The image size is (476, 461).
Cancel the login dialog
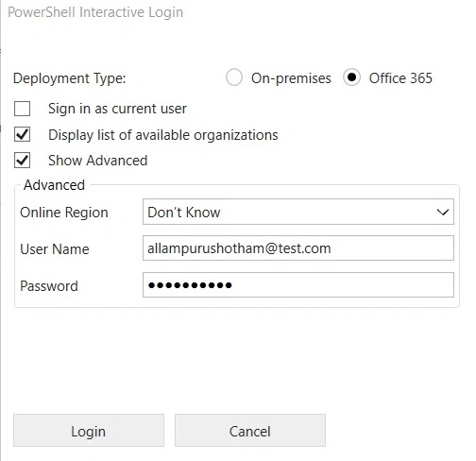250,431
